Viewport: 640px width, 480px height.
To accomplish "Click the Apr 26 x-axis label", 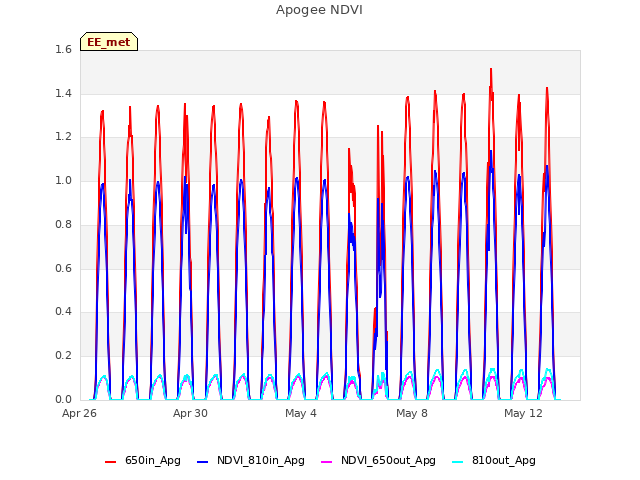I will [79, 413].
